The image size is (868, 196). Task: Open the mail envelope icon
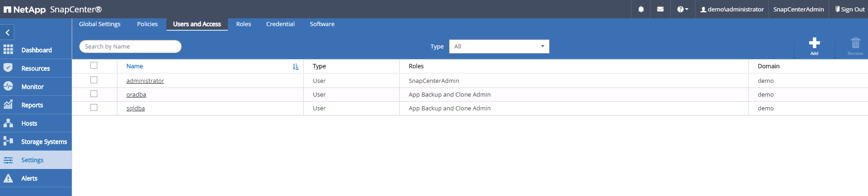point(660,9)
